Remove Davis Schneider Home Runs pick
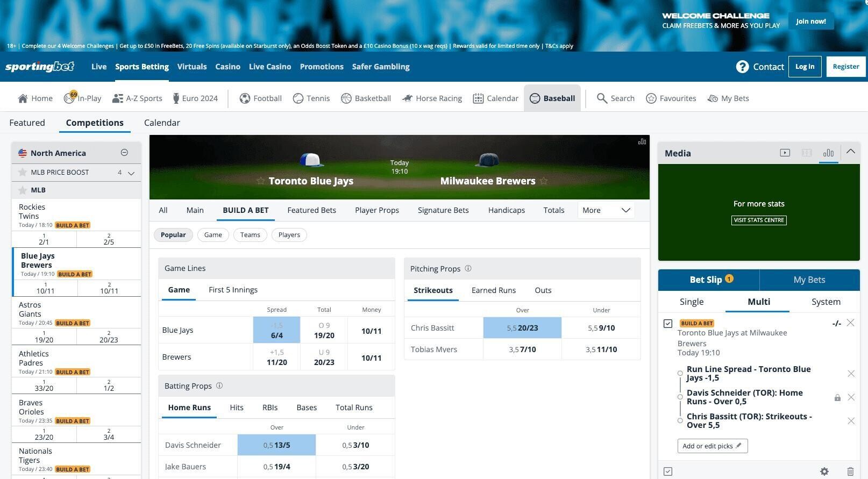Screen dimensions: 868x479 pyautogui.click(x=851, y=397)
